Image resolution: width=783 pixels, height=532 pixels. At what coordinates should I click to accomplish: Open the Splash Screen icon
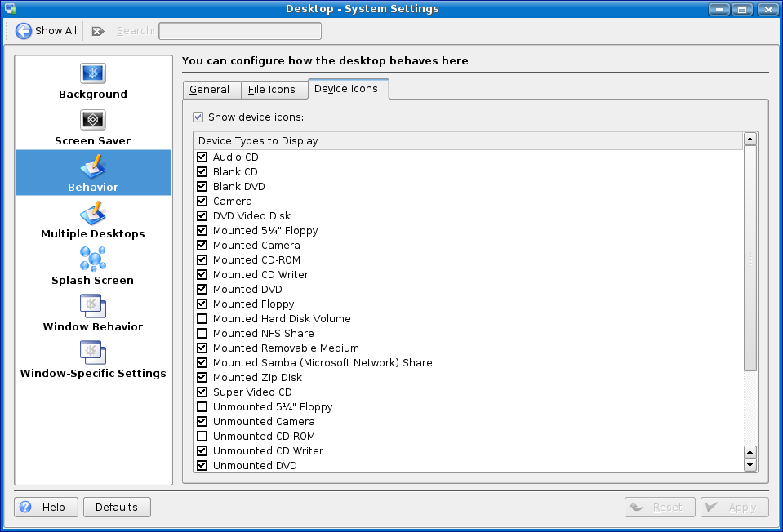pyautogui.click(x=92, y=260)
